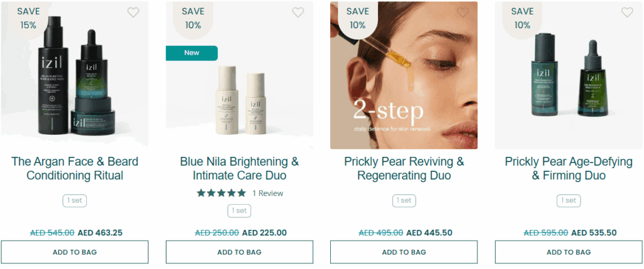Add Prickly Pear Age-Defying Duo to wishlist

click(x=627, y=12)
